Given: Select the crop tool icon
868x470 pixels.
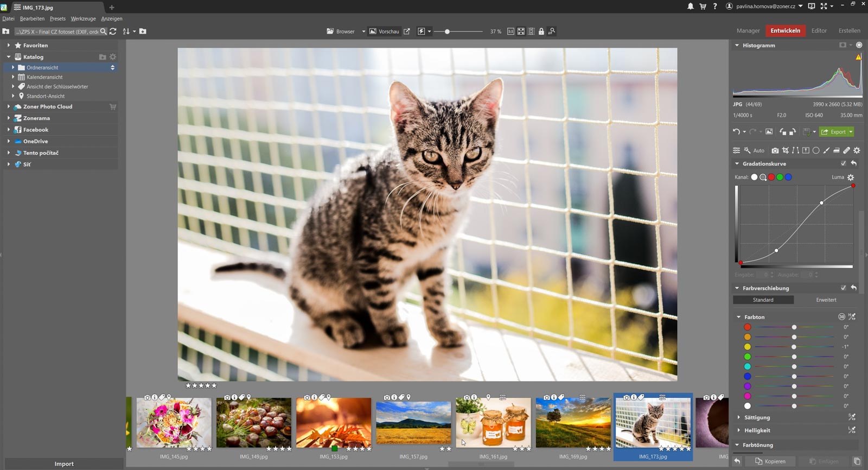Looking at the screenshot, I should click(x=785, y=150).
